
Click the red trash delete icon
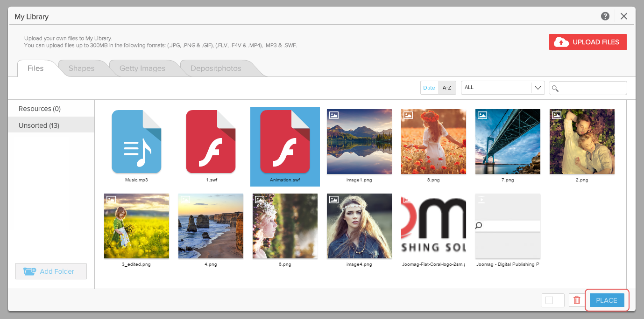[x=577, y=300]
